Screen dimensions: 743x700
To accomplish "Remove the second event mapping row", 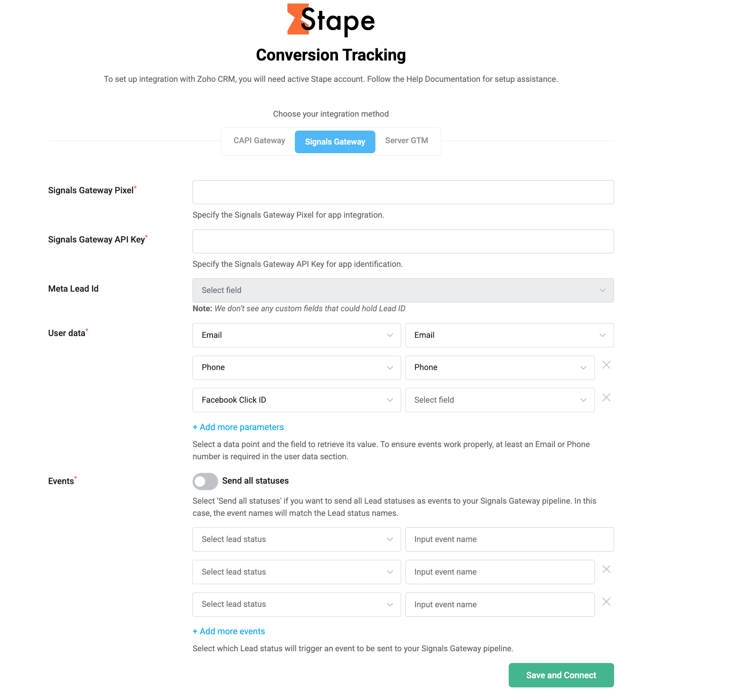I will 606,569.
